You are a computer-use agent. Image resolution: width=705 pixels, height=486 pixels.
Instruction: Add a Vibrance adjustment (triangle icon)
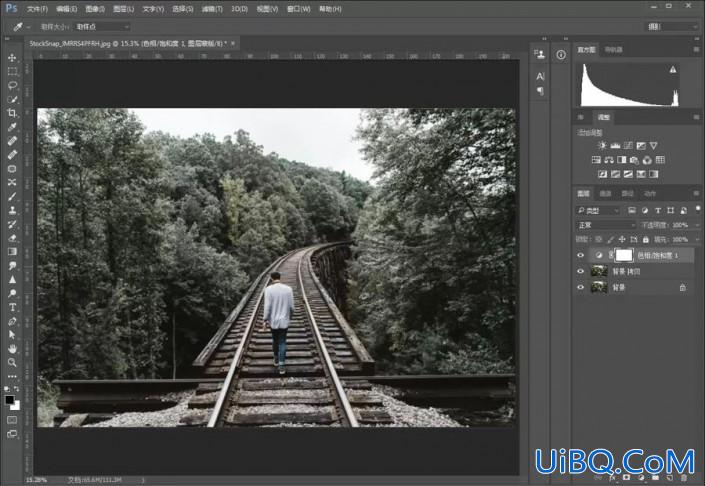click(654, 145)
